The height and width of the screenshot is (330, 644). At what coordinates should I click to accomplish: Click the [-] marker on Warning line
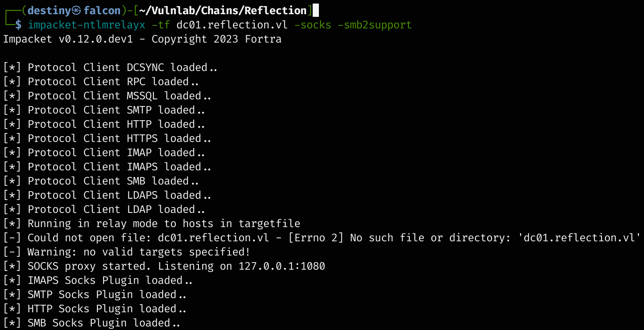[x=12, y=252]
